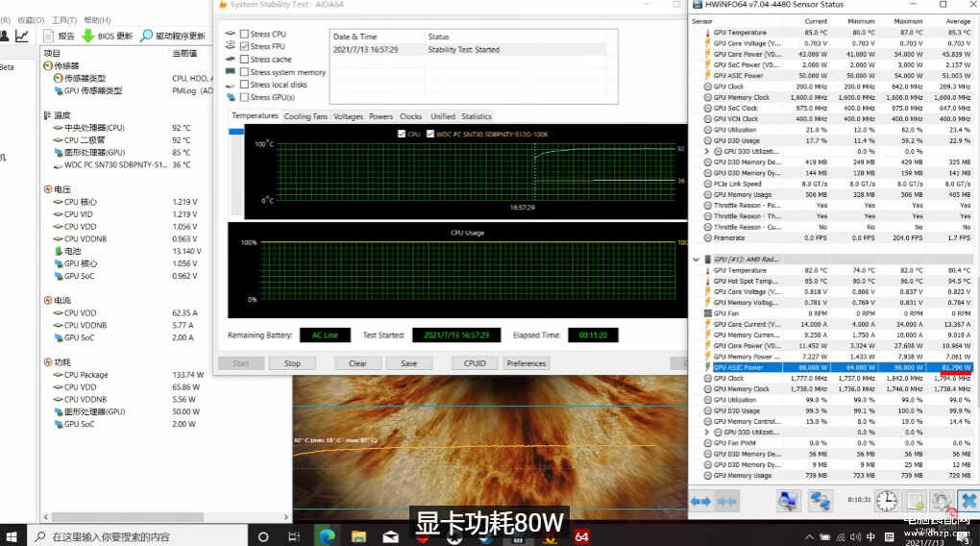Viewport: 980px width, 546px height.
Task: Enable Stress local disks checkbox
Action: click(x=244, y=85)
